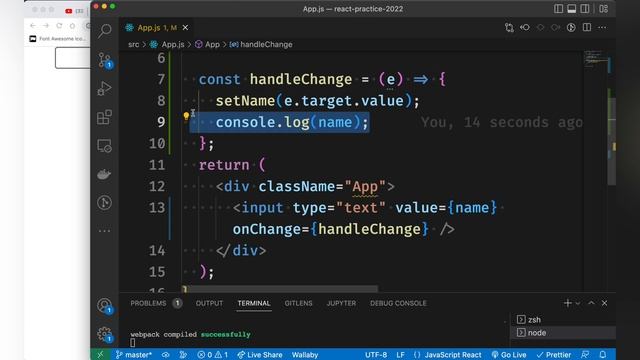Viewport: 640px width, 360px height.
Task: Close the App.js editor tab
Action: pyautogui.click(x=185, y=27)
